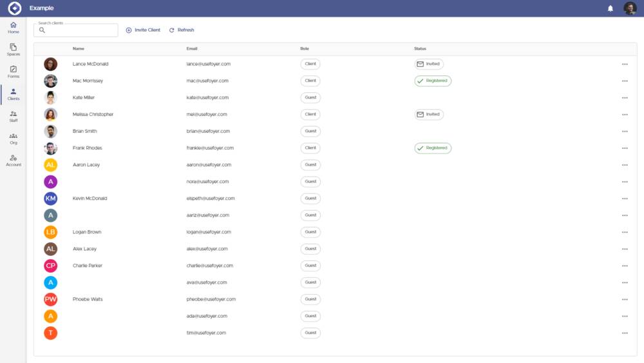Select the Clients sidebar tab
Image resolution: width=644 pixels, height=363 pixels.
pos(14,94)
